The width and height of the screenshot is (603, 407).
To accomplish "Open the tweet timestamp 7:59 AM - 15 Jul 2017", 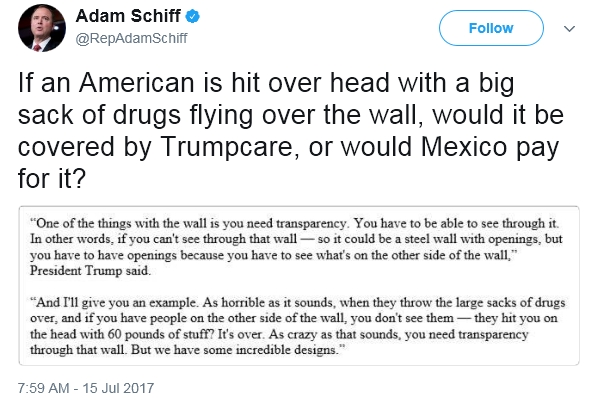I will [86, 388].
